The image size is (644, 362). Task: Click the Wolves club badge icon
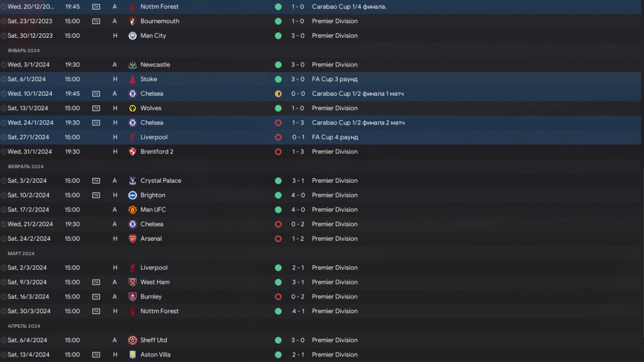(x=132, y=108)
